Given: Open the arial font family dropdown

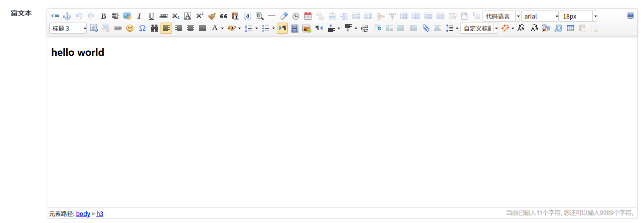Looking at the screenshot, I should pyautogui.click(x=556, y=16).
